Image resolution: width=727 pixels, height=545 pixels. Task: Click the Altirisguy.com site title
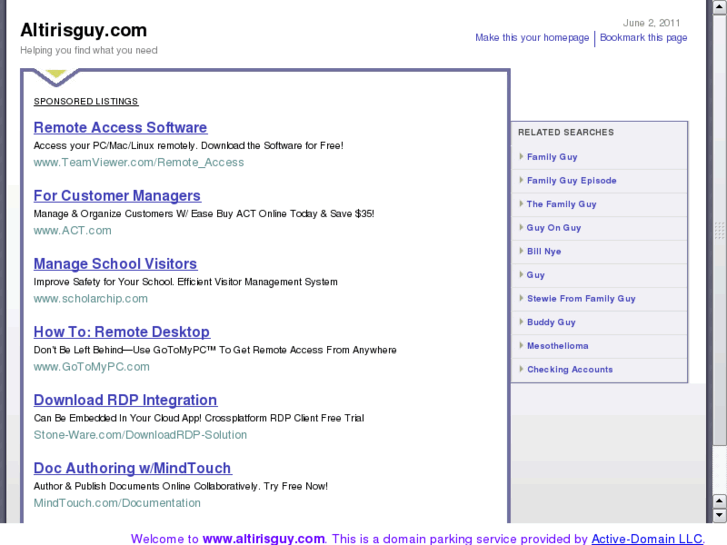pyautogui.click(x=83, y=30)
